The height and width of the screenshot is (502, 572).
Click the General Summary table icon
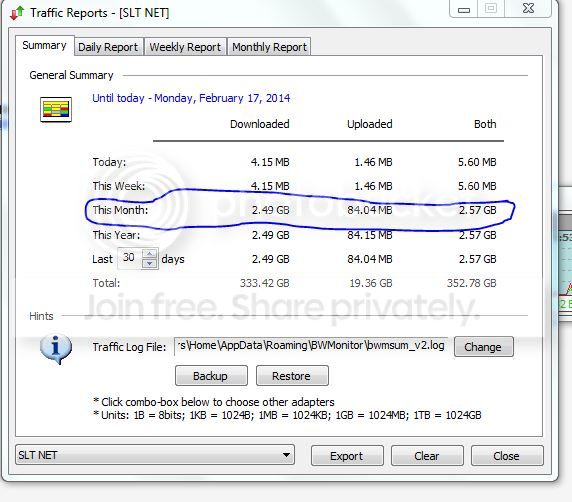(x=56, y=109)
